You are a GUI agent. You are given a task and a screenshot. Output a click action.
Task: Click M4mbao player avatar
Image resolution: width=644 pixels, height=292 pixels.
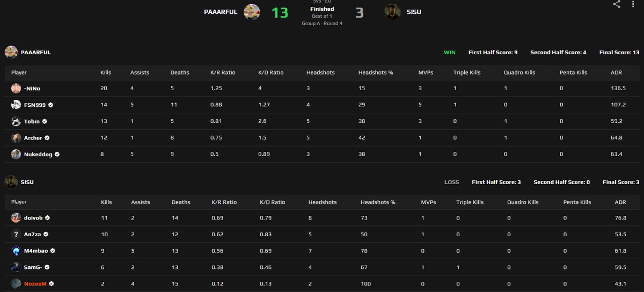click(16, 251)
